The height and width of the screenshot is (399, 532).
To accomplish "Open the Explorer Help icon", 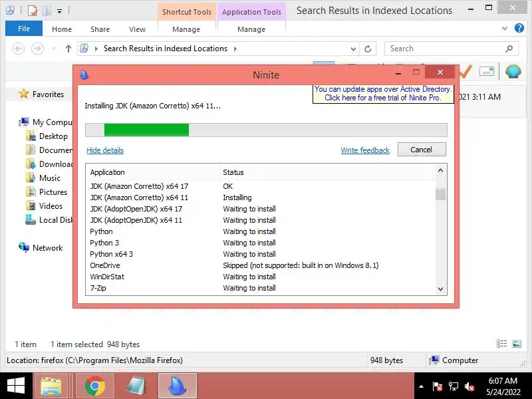I will (x=519, y=28).
